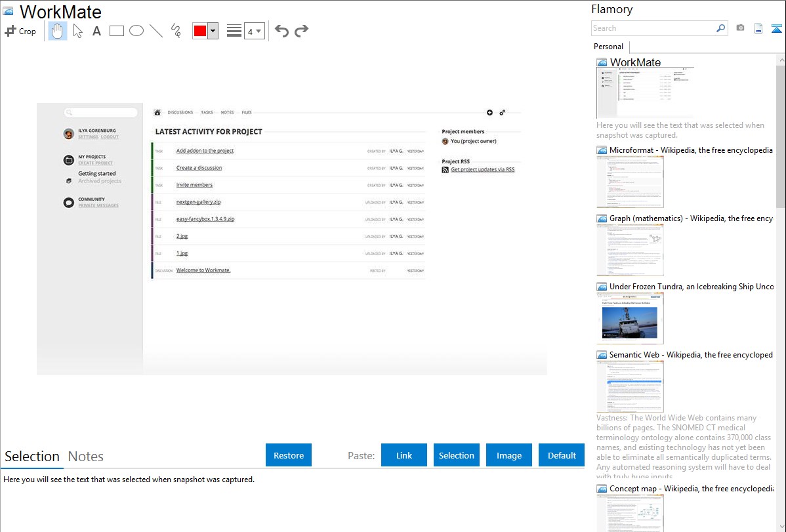Capture a new snapshot with camera icon
Screen dimensions: 786x532
(740, 28)
